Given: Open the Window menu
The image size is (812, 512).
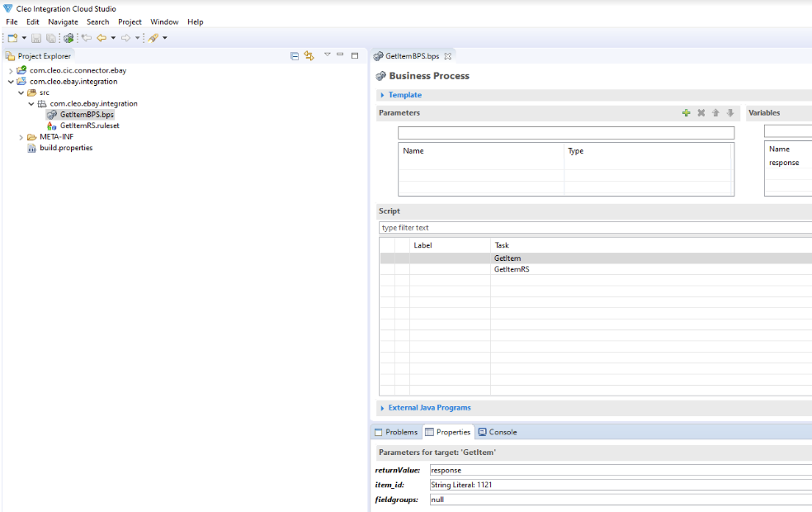Looking at the screenshot, I should pos(164,21).
